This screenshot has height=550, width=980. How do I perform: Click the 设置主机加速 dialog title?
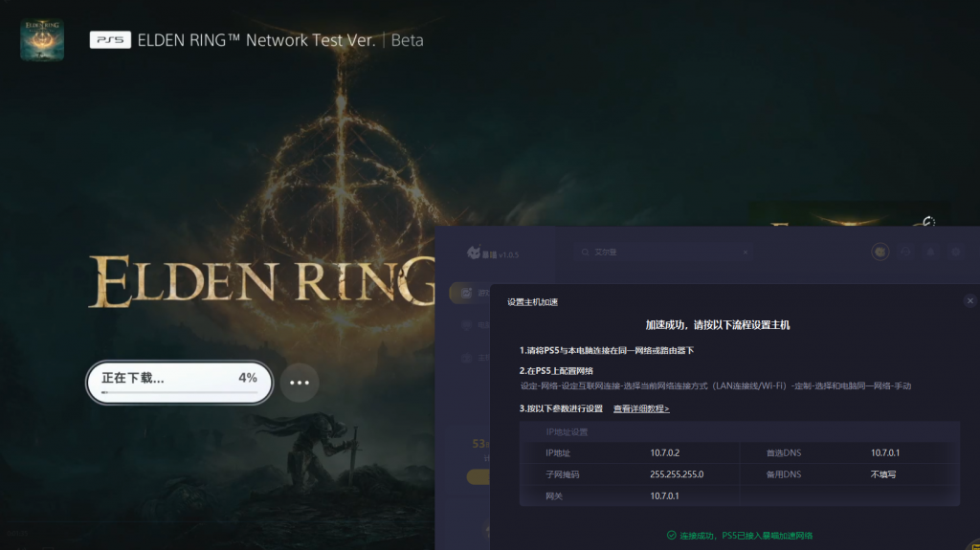(532, 302)
